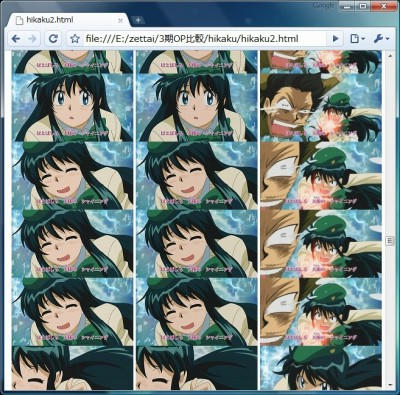Close the hikaku2.html tab
The width and height of the screenshot is (400, 395).
(x=120, y=20)
